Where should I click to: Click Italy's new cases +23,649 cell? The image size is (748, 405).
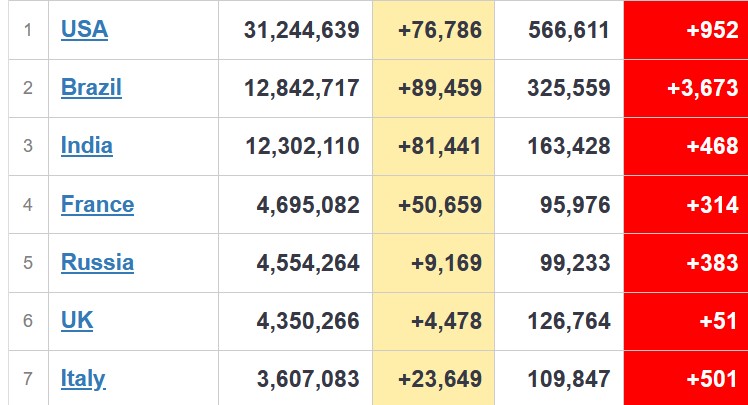(x=439, y=379)
